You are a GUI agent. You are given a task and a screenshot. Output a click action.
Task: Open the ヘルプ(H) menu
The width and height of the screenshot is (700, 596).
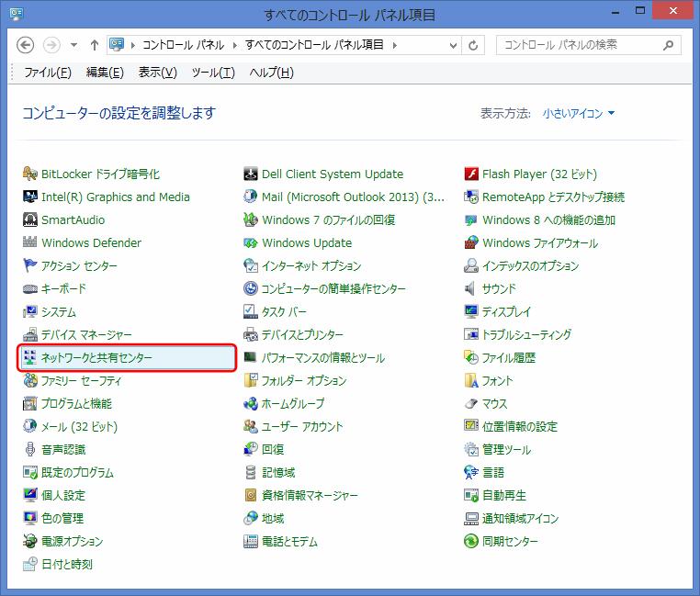[271, 73]
